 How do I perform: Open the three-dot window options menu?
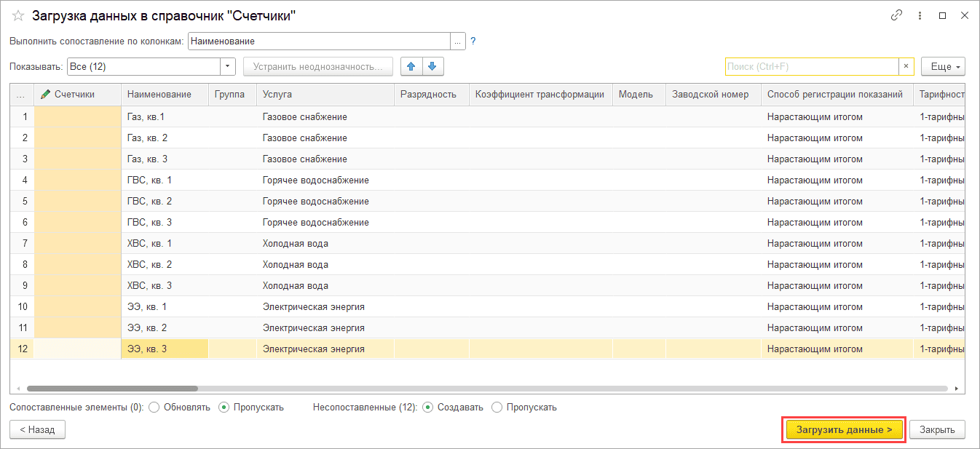tap(920, 15)
